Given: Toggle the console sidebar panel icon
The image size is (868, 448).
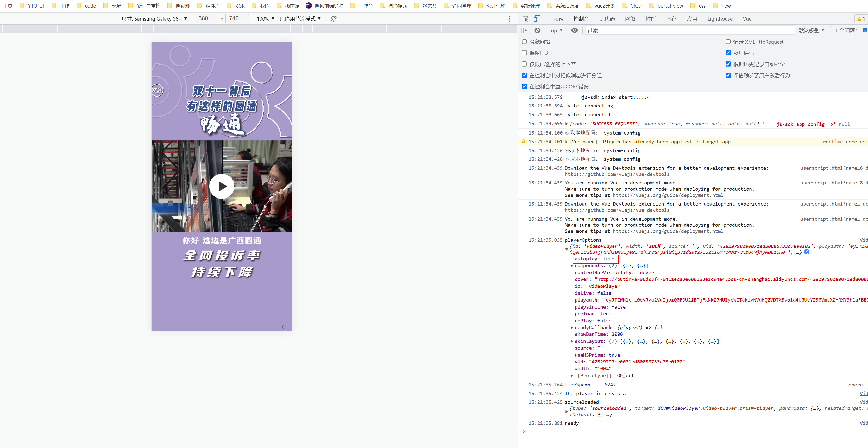Looking at the screenshot, I should click(525, 30).
